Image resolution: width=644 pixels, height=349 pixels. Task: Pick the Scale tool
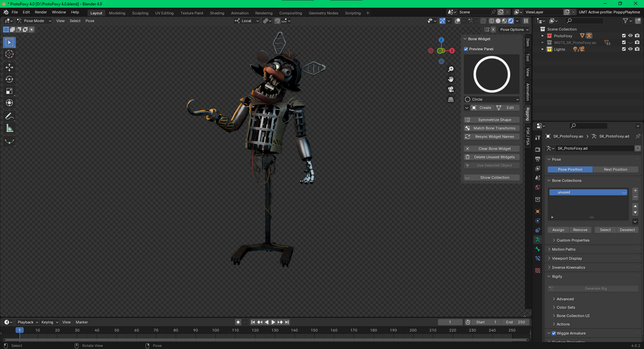coord(10,91)
